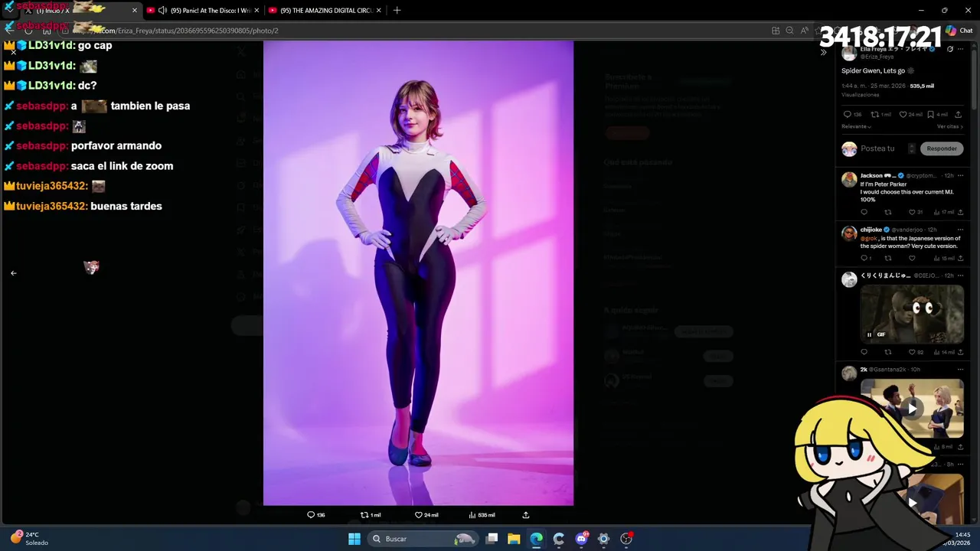Switch to The Amazing Digital Circus tab
This screenshot has width=980, height=551.
click(x=325, y=10)
